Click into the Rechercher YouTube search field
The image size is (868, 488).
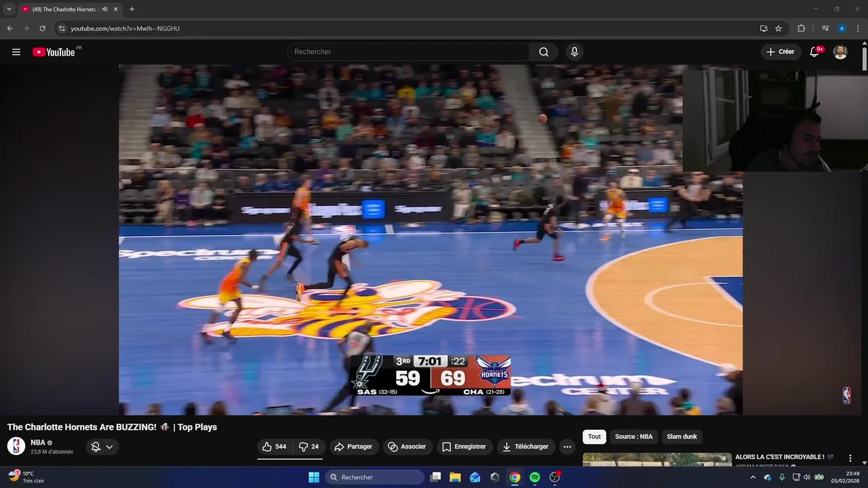(x=408, y=52)
